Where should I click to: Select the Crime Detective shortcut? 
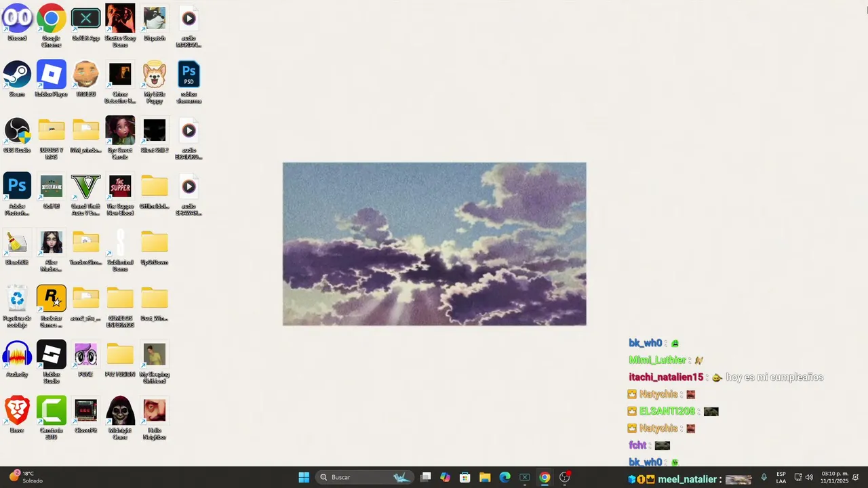point(120,82)
